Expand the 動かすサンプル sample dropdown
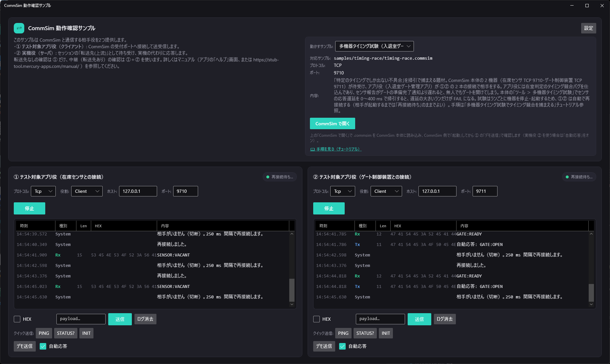 pos(374,46)
